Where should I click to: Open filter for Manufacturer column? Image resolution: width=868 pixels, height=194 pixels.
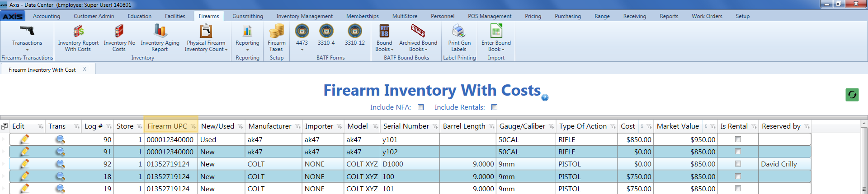click(297, 127)
